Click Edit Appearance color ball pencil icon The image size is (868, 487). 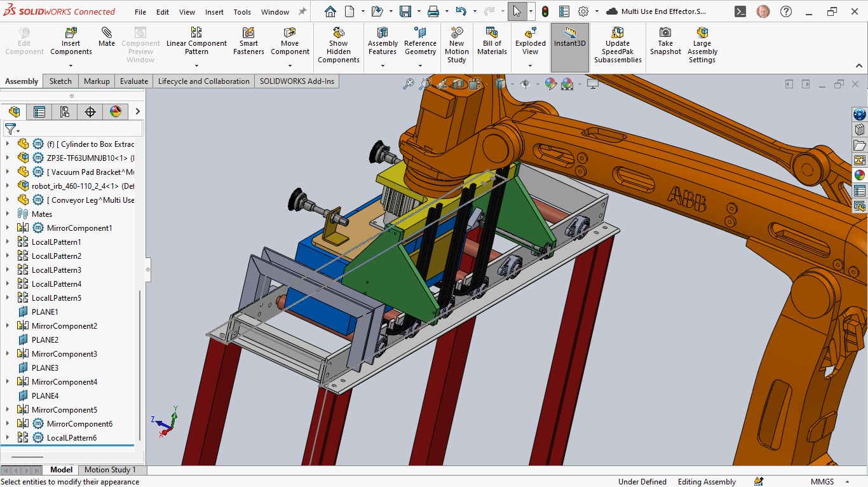(x=551, y=83)
